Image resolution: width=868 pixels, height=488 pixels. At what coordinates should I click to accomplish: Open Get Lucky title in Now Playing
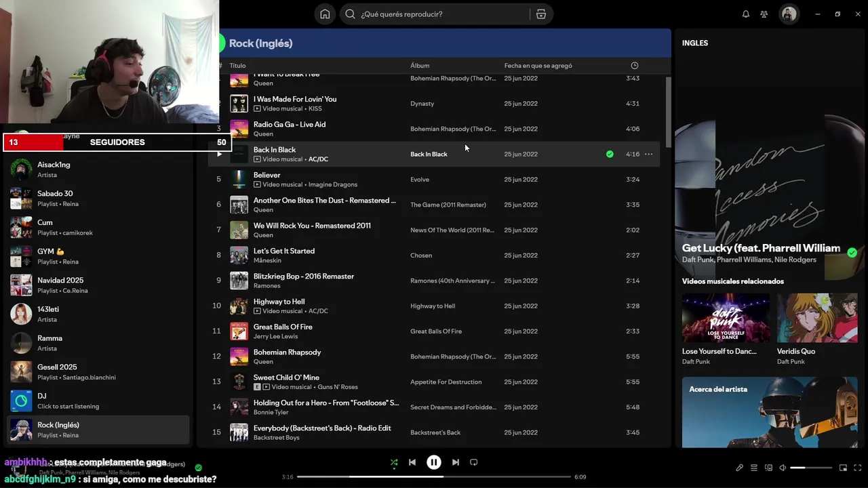(x=761, y=248)
